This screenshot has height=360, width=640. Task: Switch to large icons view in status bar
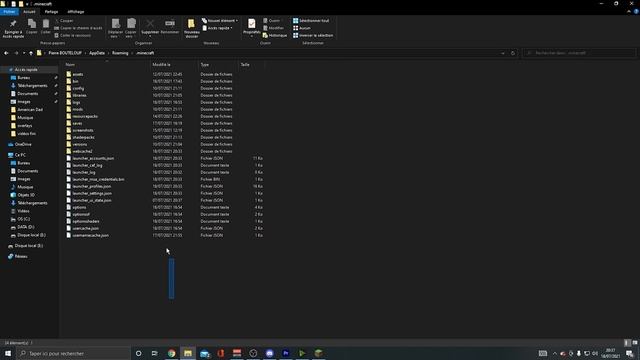(x=635, y=343)
